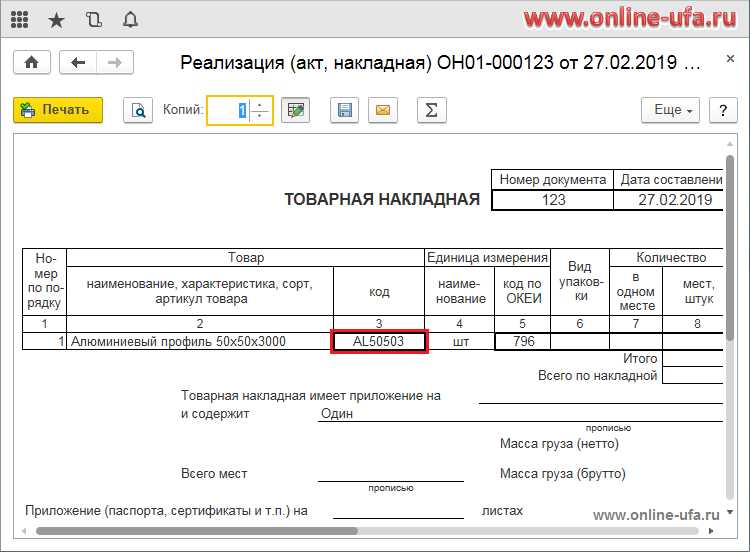Image resolution: width=750 pixels, height=552 pixels.
Task: Navigate back with left arrow
Action: pyautogui.click(x=78, y=63)
